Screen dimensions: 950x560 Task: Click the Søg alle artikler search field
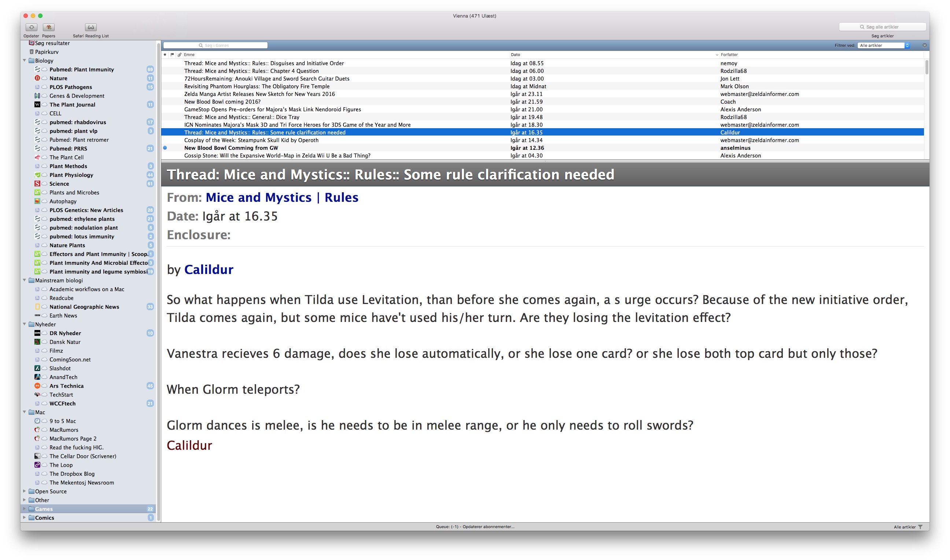[x=883, y=27]
